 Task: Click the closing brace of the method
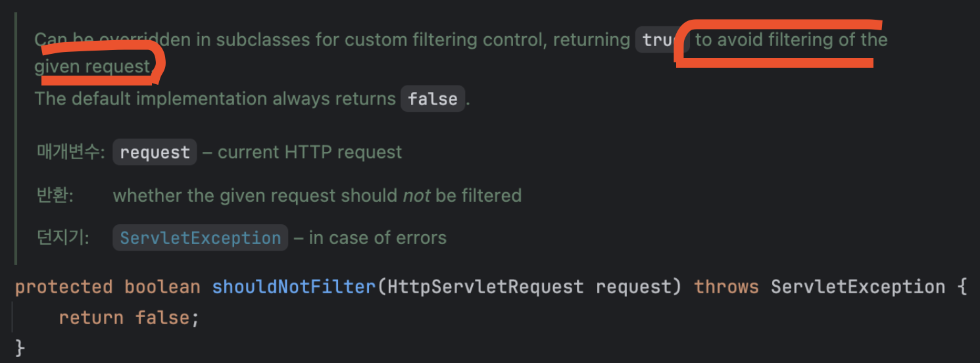[20, 348]
